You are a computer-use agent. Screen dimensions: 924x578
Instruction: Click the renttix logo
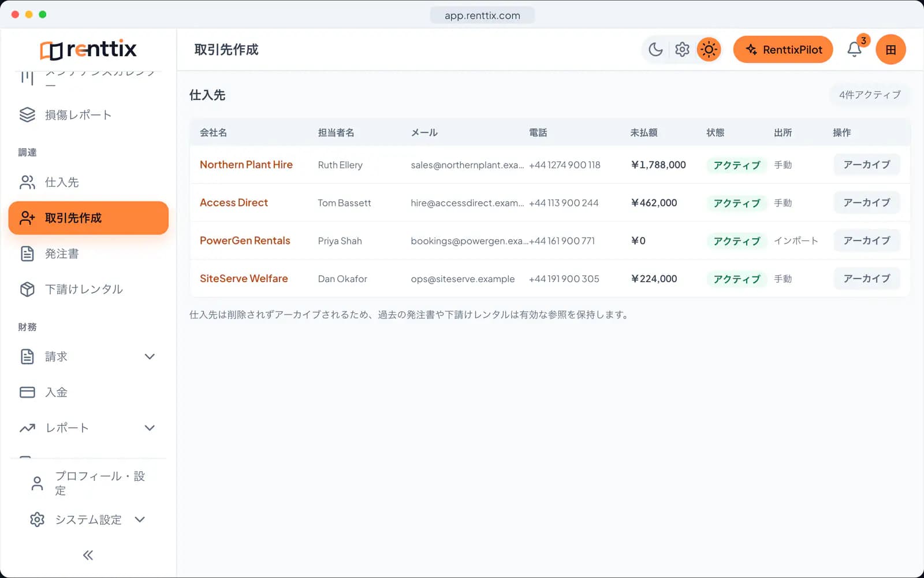(x=88, y=50)
